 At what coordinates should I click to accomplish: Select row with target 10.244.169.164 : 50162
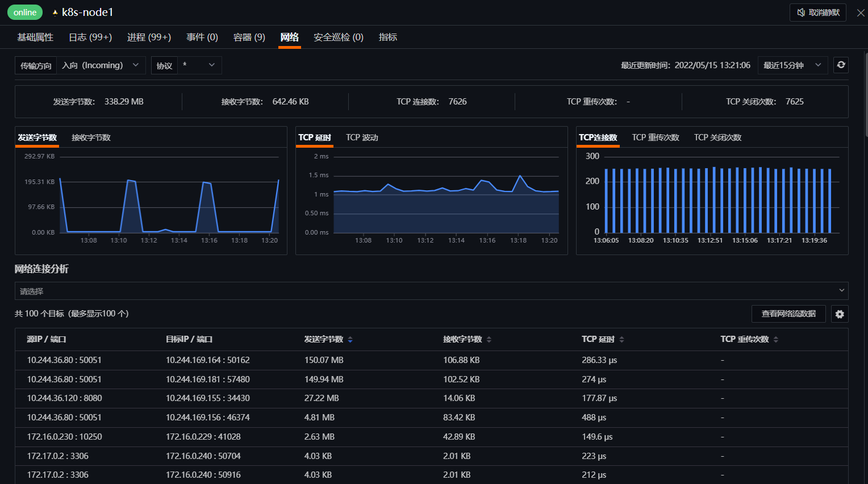[x=431, y=360]
